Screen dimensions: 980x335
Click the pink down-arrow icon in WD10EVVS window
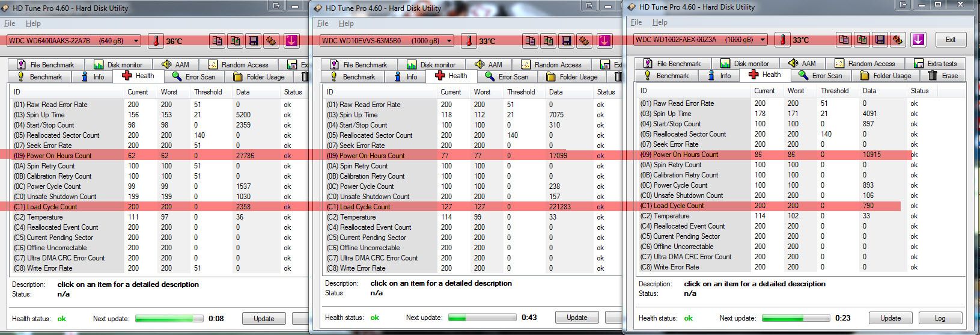click(x=604, y=41)
